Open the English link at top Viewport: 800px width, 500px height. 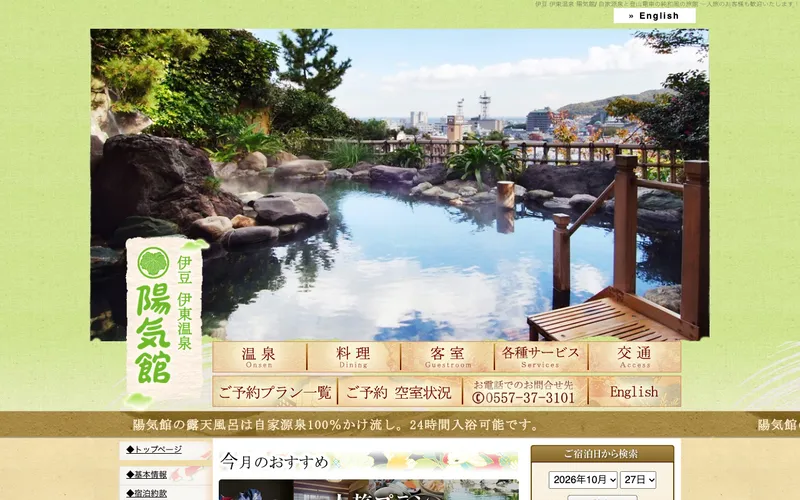click(654, 16)
